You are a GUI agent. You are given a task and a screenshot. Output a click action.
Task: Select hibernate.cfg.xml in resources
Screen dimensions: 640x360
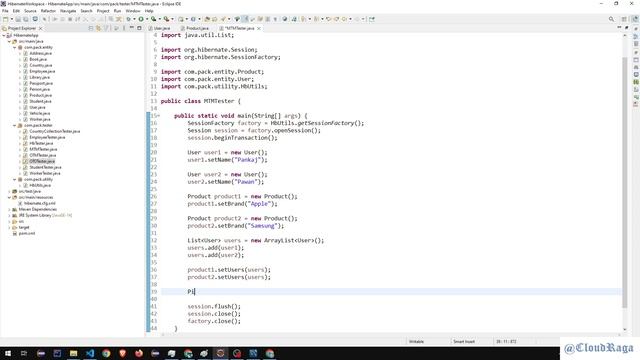click(x=39, y=203)
